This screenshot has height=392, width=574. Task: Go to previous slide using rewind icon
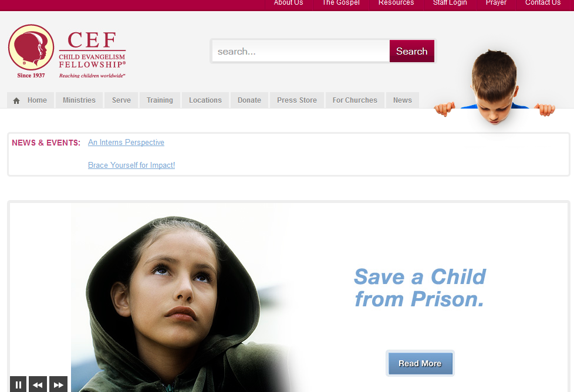[38, 384]
